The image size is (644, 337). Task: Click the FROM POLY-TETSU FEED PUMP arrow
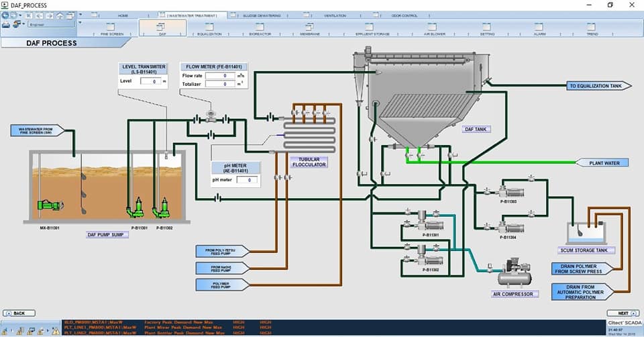click(222, 252)
